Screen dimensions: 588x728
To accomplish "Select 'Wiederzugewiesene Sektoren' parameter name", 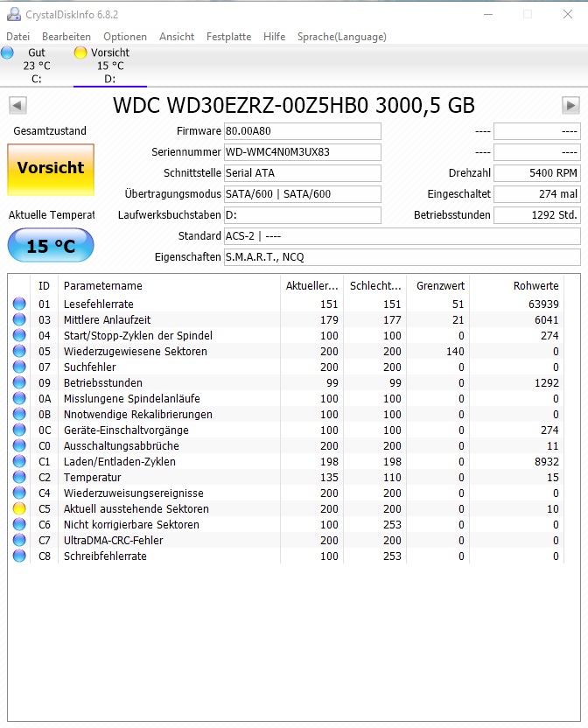I will 135,351.
